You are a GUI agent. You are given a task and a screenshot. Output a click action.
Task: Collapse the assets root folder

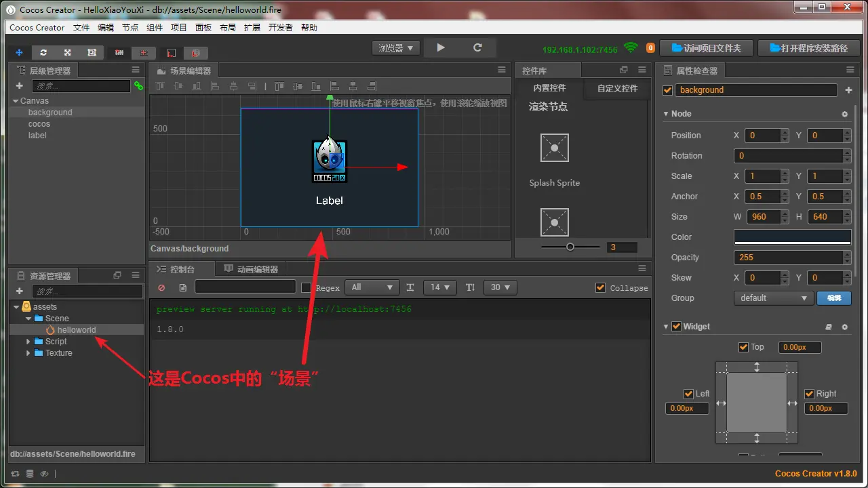coord(16,307)
